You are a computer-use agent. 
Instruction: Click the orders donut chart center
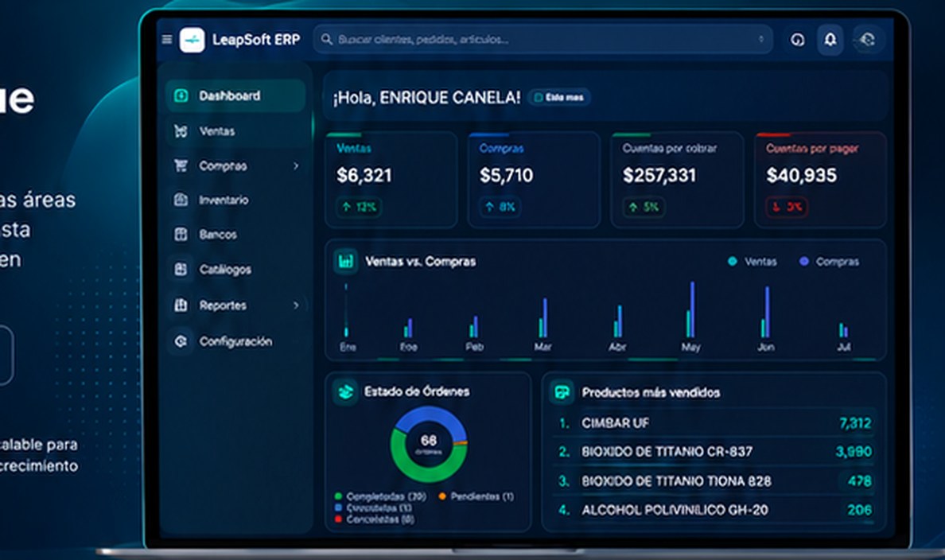pyautogui.click(x=429, y=445)
